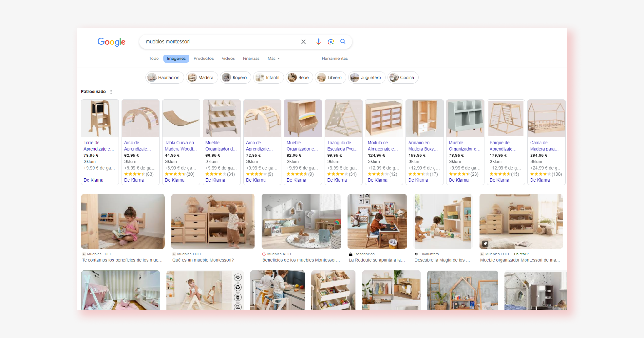Filter results with the Cocina chip
644x338 pixels.
coord(402,77)
